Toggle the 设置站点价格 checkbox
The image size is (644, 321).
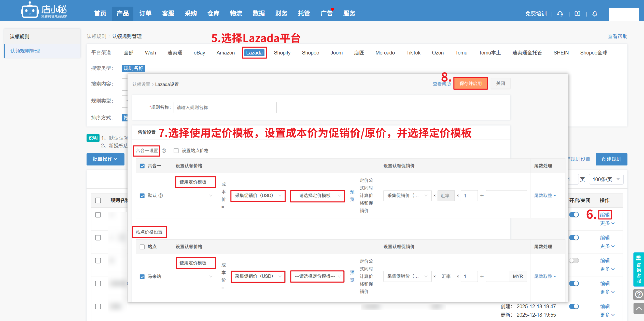tap(176, 151)
